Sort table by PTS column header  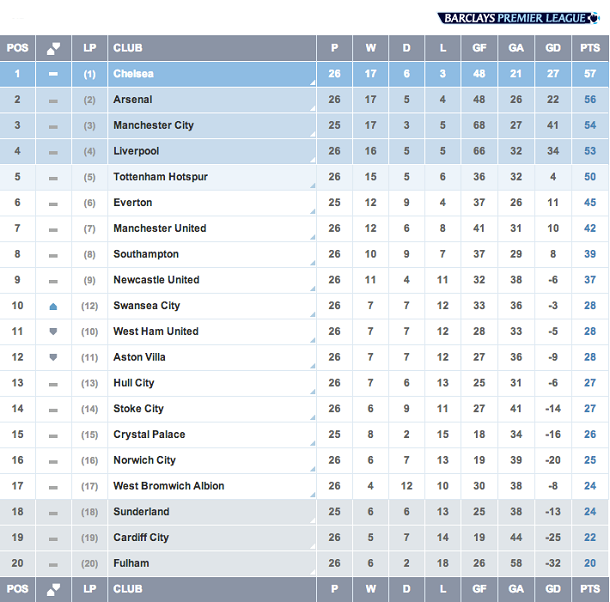click(x=590, y=48)
